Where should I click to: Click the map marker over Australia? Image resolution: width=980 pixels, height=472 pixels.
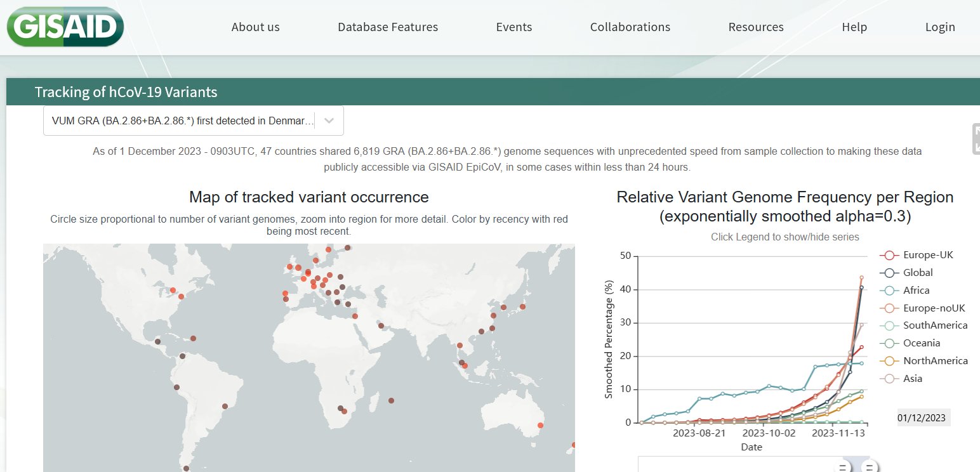point(540,425)
